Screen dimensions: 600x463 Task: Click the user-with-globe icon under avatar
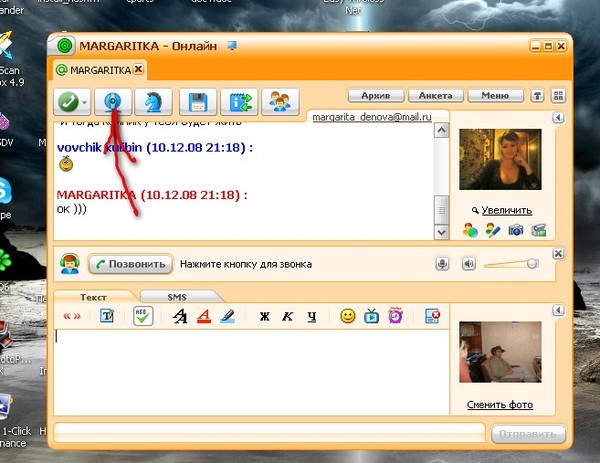(470, 230)
